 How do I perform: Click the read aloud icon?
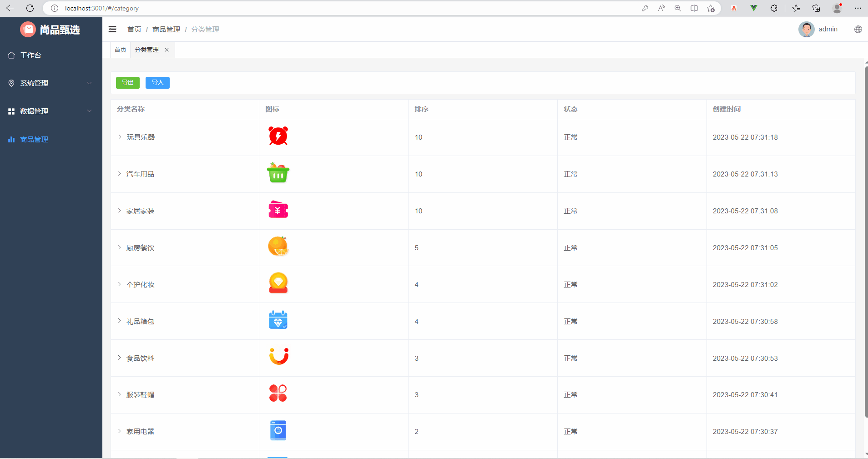661,8
